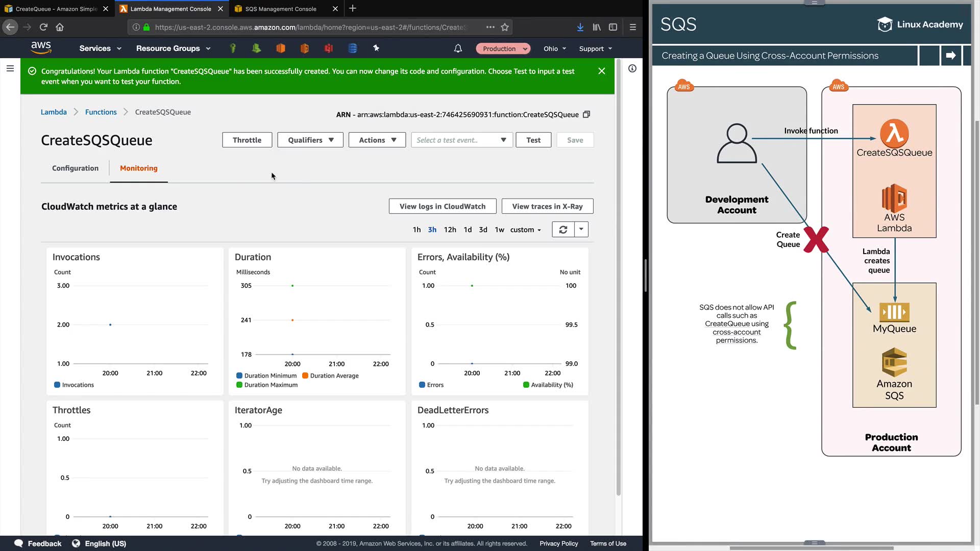Switch to SQS Management Console browser tab
The width and height of the screenshot is (980, 551).
pyautogui.click(x=281, y=9)
